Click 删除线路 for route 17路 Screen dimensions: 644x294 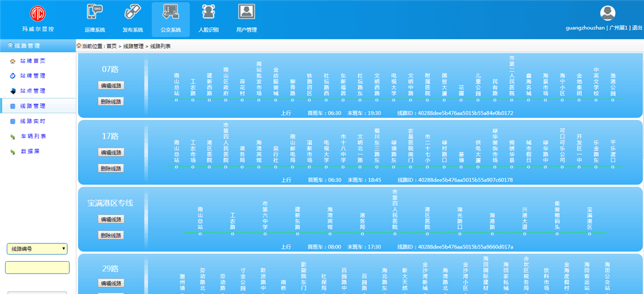coord(111,168)
